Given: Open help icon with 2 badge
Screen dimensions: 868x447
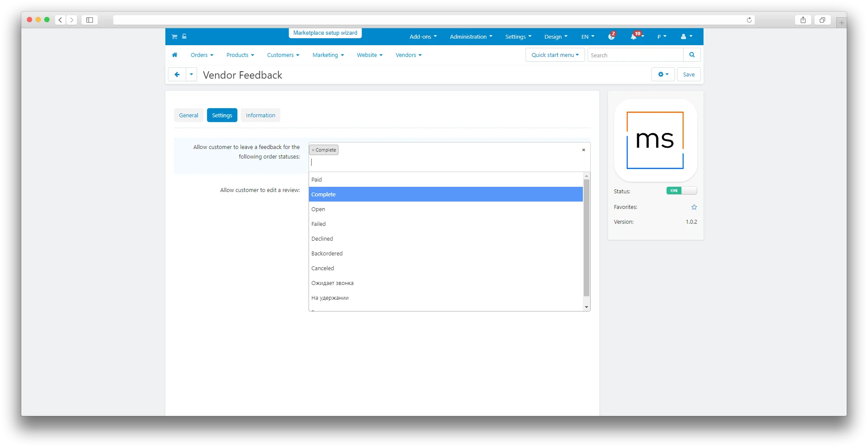Looking at the screenshot, I should 612,36.
